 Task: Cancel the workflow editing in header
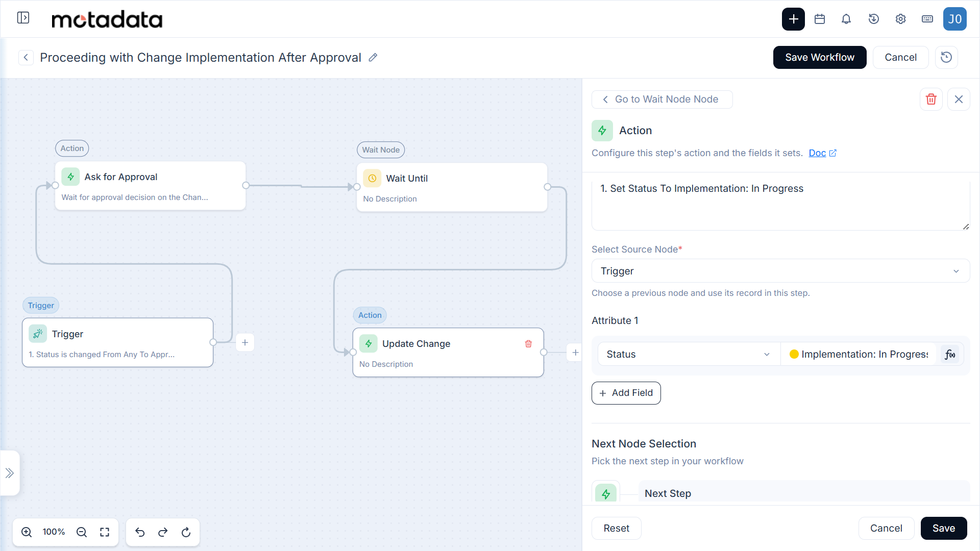pyautogui.click(x=900, y=57)
